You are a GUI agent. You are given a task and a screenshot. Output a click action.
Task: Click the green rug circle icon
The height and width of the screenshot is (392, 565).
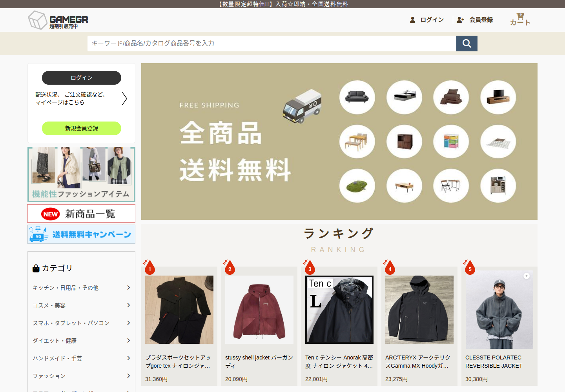coord(357,186)
